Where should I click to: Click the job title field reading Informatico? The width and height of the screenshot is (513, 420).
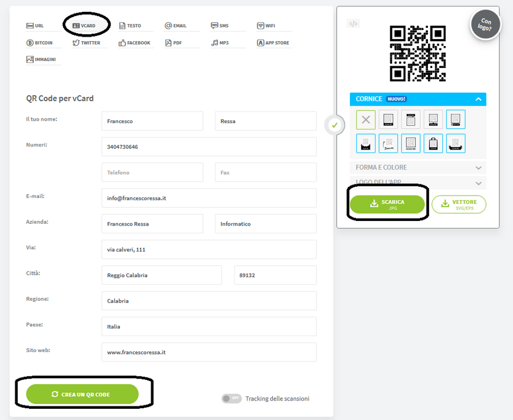pyautogui.click(x=266, y=223)
